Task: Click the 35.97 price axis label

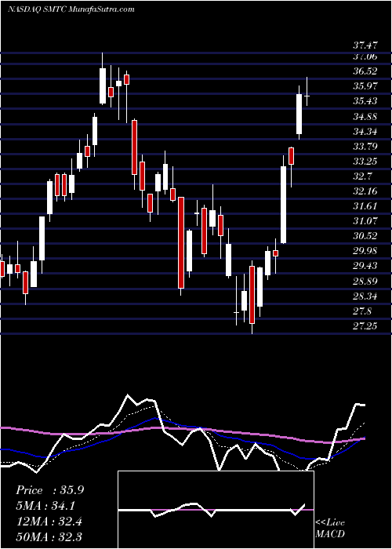Action: [x=365, y=85]
